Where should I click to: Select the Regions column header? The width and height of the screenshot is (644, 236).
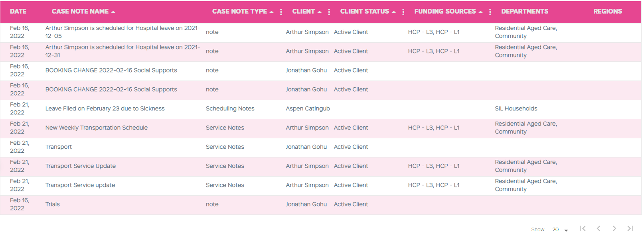(607, 12)
